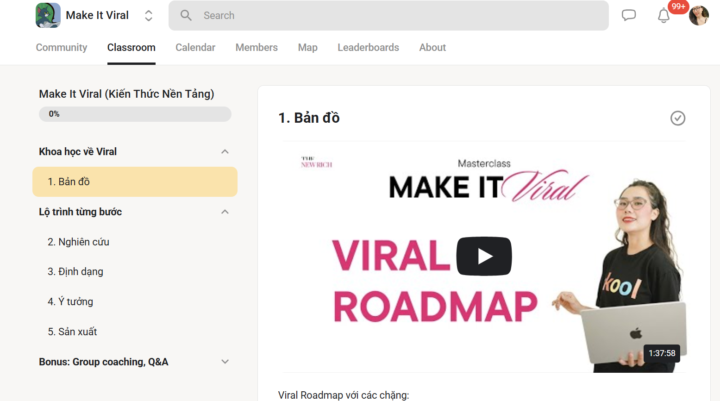Click the search magnifier icon

[186, 15]
